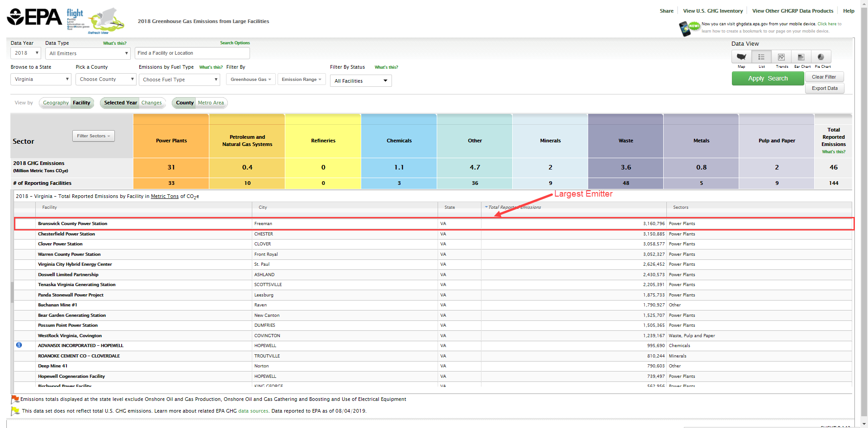Viewport: 868px width, 428px height.
Task: Sort by Facility column header
Action: click(49, 207)
